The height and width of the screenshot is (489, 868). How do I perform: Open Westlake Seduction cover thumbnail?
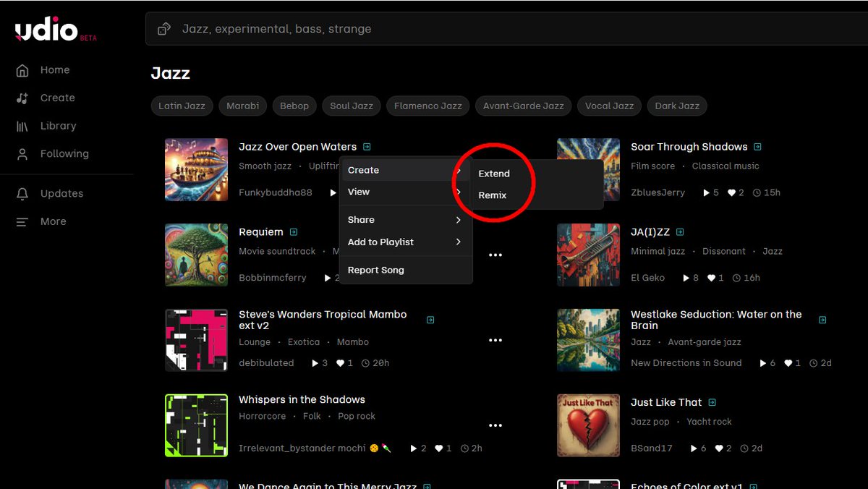pyautogui.click(x=588, y=340)
